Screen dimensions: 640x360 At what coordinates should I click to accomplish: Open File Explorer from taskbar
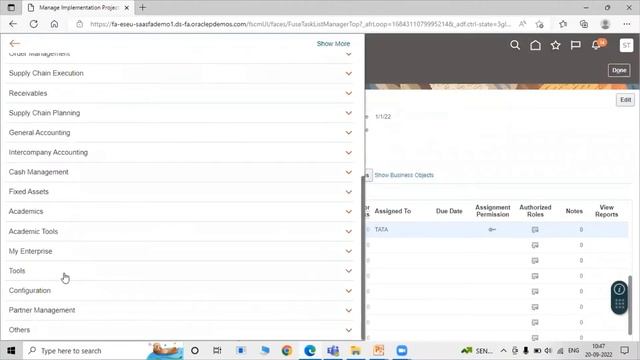click(x=356, y=351)
